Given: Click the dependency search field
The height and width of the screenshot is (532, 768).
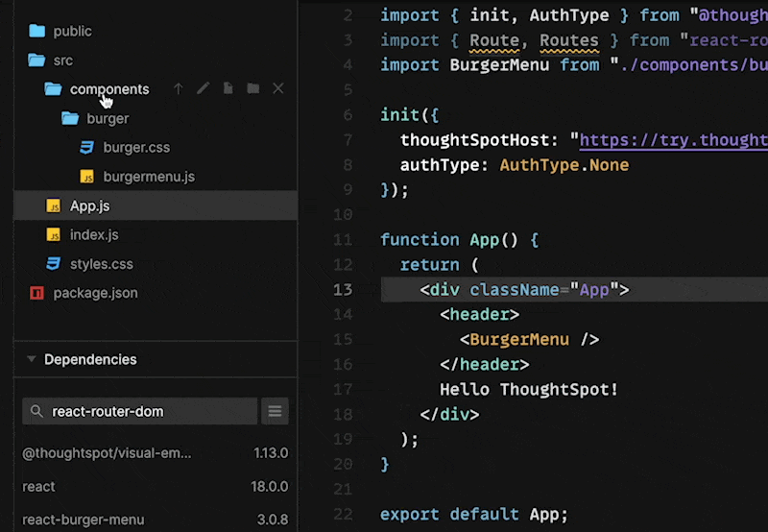Looking at the screenshot, I should [139, 411].
